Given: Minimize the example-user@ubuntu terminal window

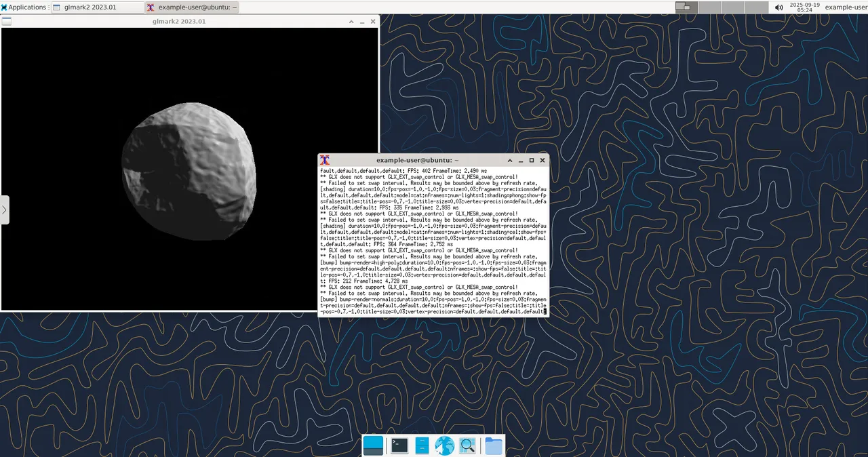Looking at the screenshot, I should point(521,160).
